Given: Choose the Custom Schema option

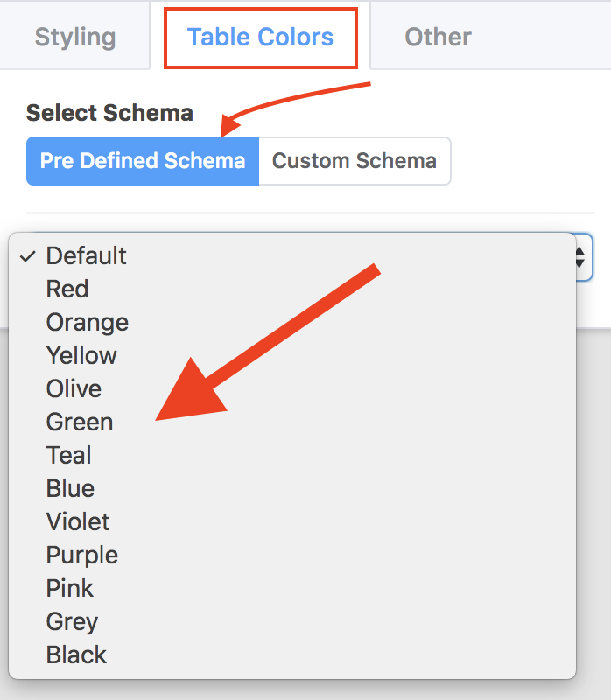Looking at the screenshot, I should point(355,161).
